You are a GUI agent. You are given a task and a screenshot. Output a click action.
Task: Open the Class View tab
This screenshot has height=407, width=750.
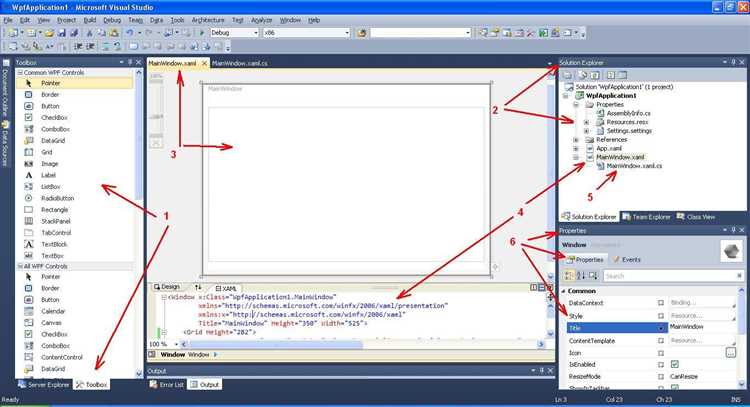(696, 217)
